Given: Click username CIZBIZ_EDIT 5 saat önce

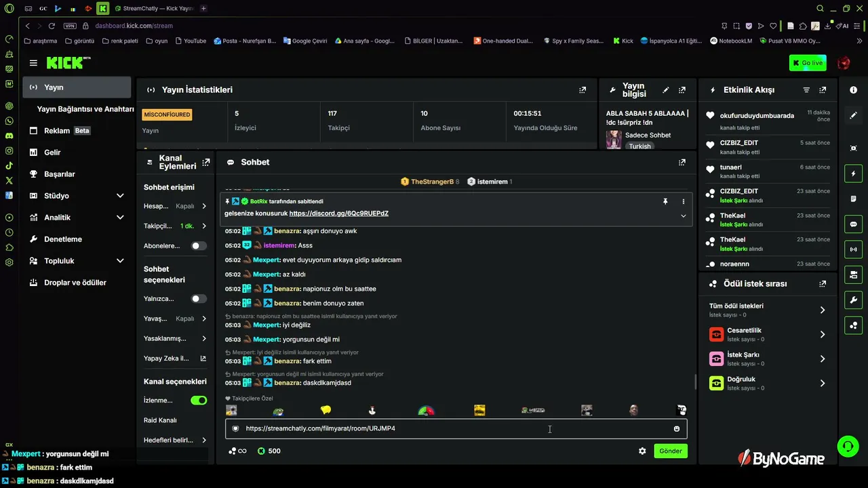Looking at the screenshot, I should (739, 143).
